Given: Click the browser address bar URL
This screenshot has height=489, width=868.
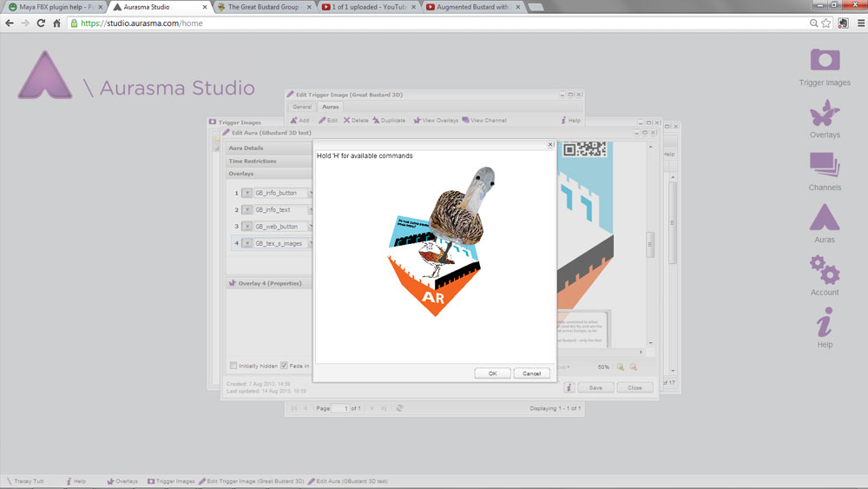Looking at the screenshot, I should coord(141,23).
